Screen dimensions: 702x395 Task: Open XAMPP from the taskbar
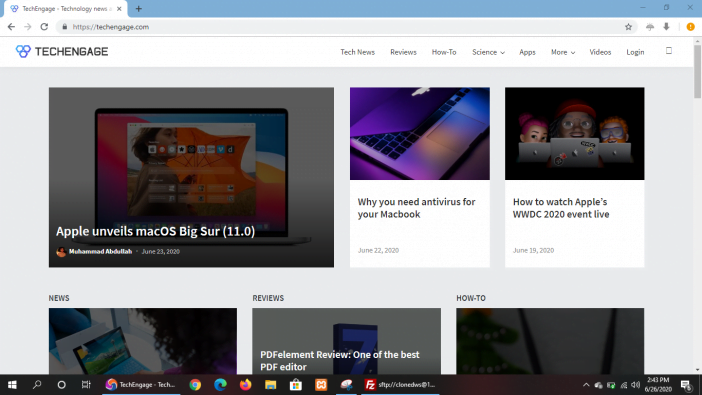coord(321,385)
